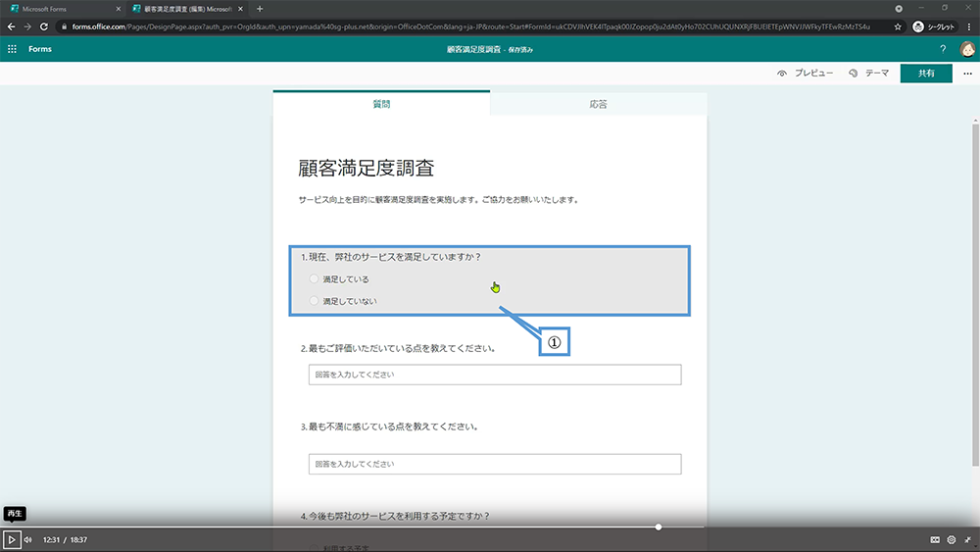The width and height of the screenshot is (980, 552).
Task: Open a new browser tab
Action: pos(260,9)
